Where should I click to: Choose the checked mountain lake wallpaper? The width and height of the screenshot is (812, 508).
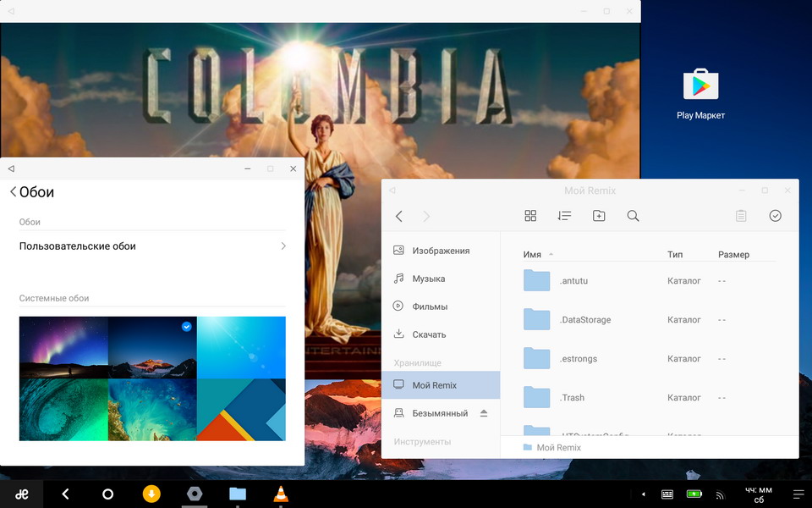pos(152,347)
